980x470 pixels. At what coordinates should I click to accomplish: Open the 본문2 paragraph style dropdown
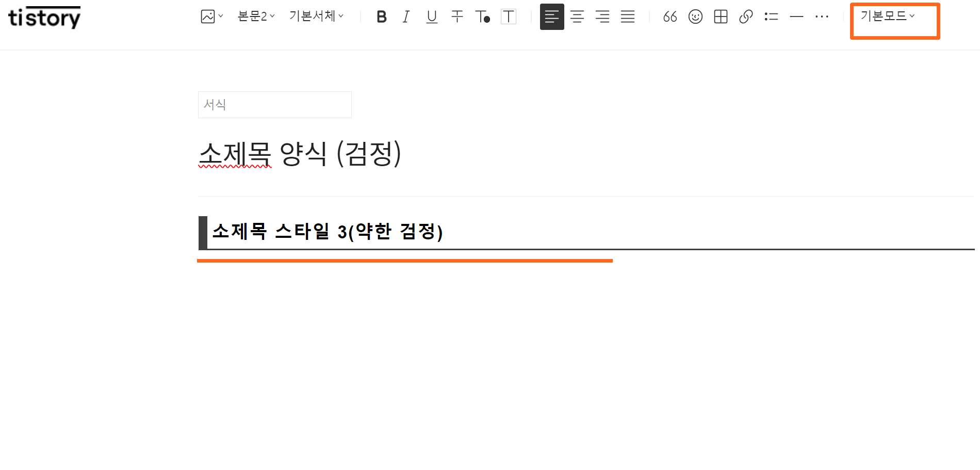(x=255, y=16)
